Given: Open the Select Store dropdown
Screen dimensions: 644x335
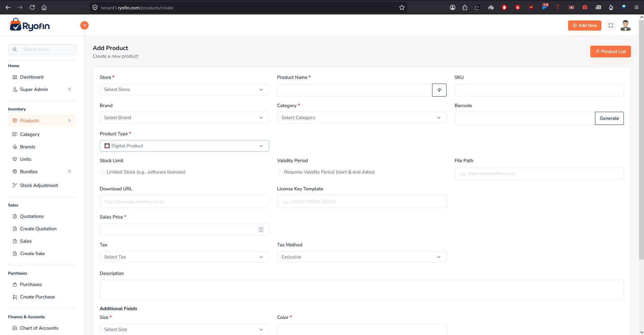Looking at the screenshot, I should [184, 89].
